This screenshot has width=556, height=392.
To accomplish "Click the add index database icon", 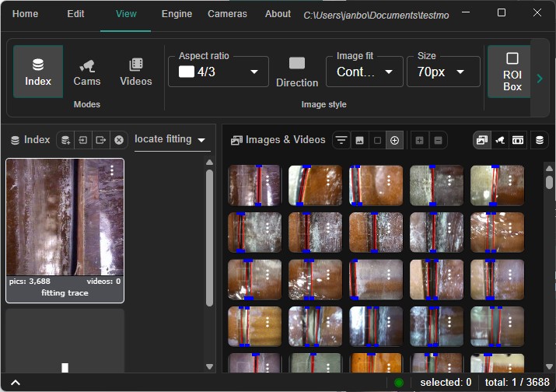I will pyautogui.click(x=65, y=140).
